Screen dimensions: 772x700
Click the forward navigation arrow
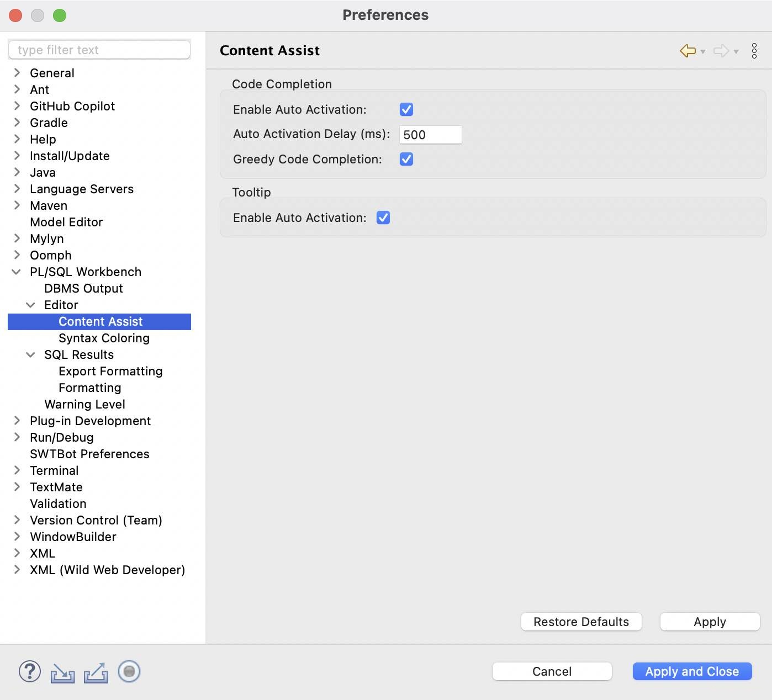point(721,51)
